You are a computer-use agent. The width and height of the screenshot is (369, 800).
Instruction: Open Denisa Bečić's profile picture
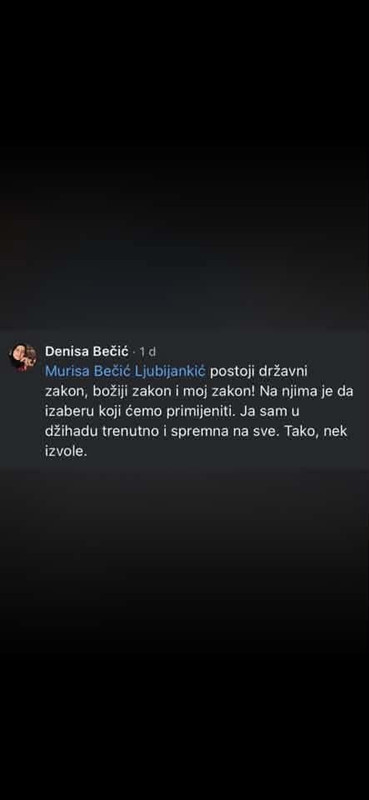(x=22, y=356)
